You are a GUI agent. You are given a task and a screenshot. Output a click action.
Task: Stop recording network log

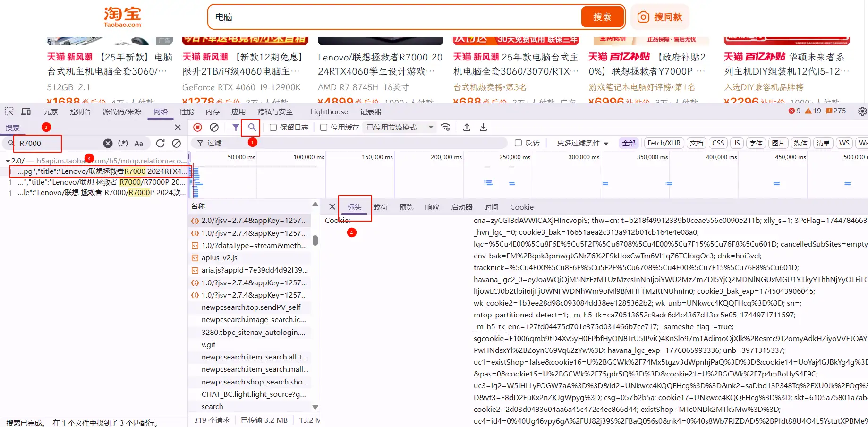(198, 127)
